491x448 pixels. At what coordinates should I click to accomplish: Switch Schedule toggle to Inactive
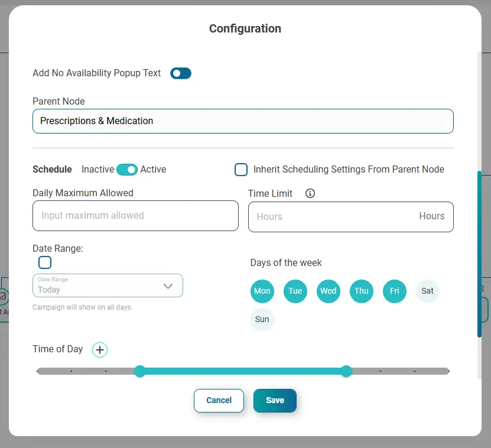(x=127, y=170)
